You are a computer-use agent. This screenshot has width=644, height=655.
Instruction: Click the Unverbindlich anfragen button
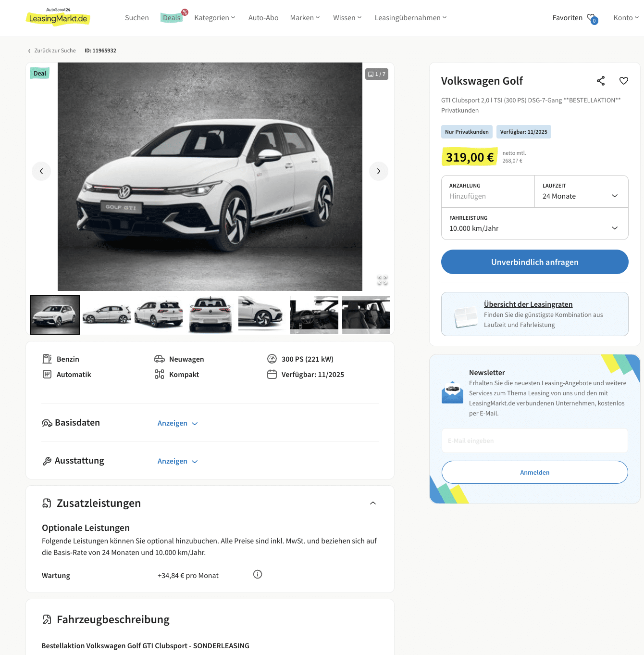535,262
